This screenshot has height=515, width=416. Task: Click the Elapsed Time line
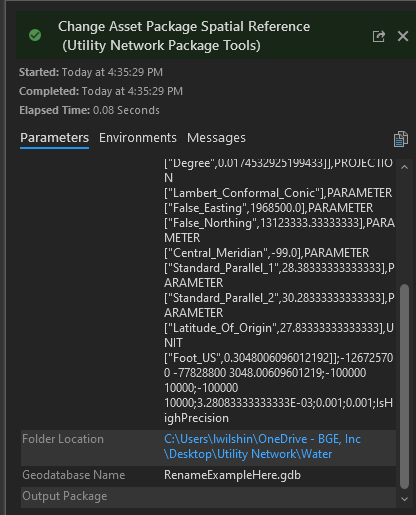coord(89,110)
